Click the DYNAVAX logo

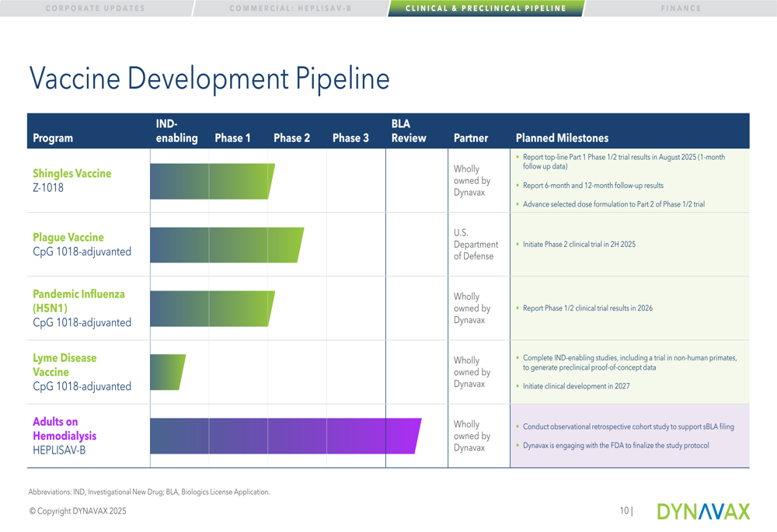(x=704, y=512)
